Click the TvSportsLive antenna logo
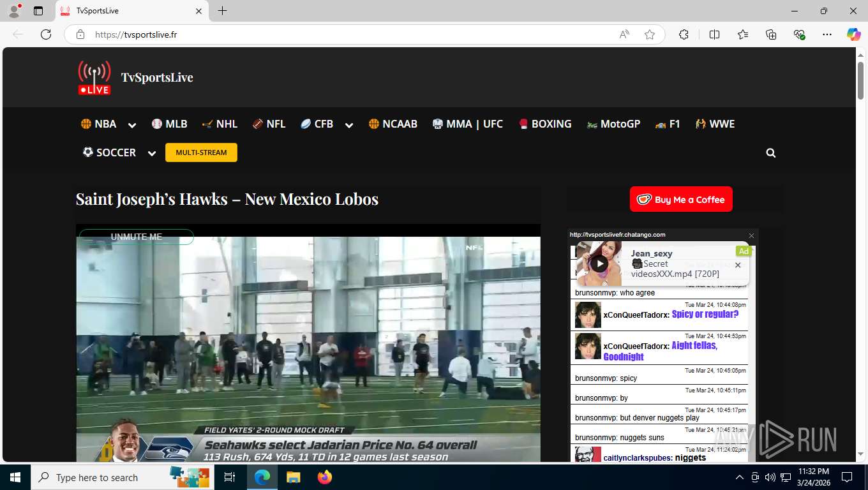Screen dimensions: 868x490 click(94, 78)
